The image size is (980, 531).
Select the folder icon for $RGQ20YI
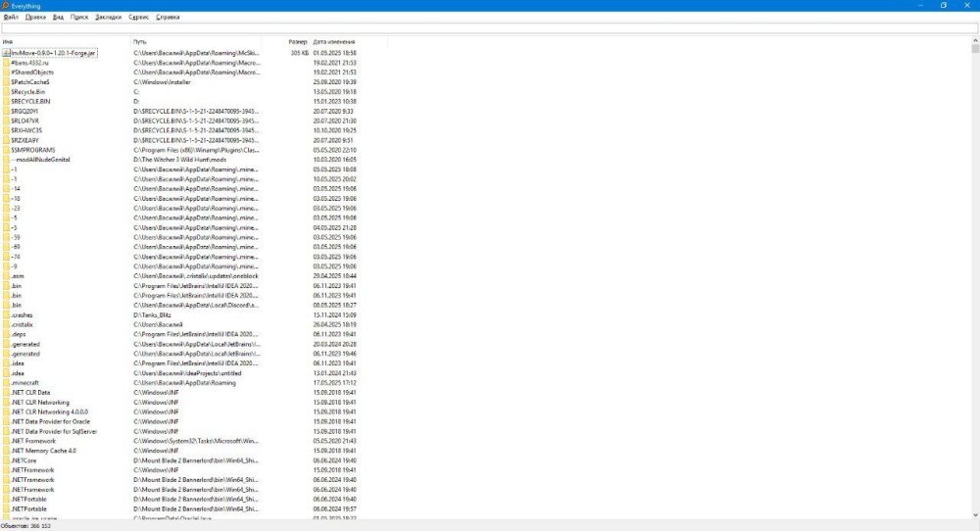click(x=6, y=112)
